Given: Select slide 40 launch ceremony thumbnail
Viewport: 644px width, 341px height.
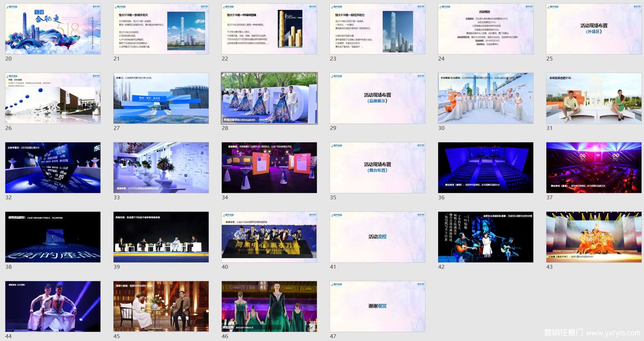Looking at the screenshot, I should click(269, 237).
